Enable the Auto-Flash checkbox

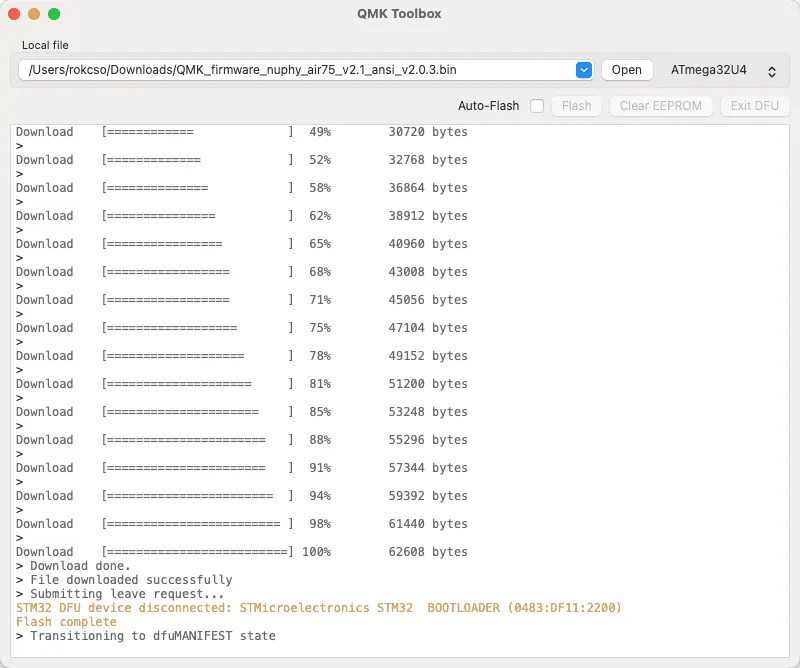[537, 106]
